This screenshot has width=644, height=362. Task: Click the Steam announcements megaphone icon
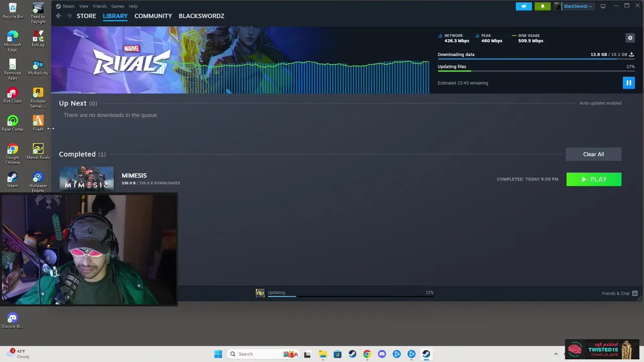(524, 6)
